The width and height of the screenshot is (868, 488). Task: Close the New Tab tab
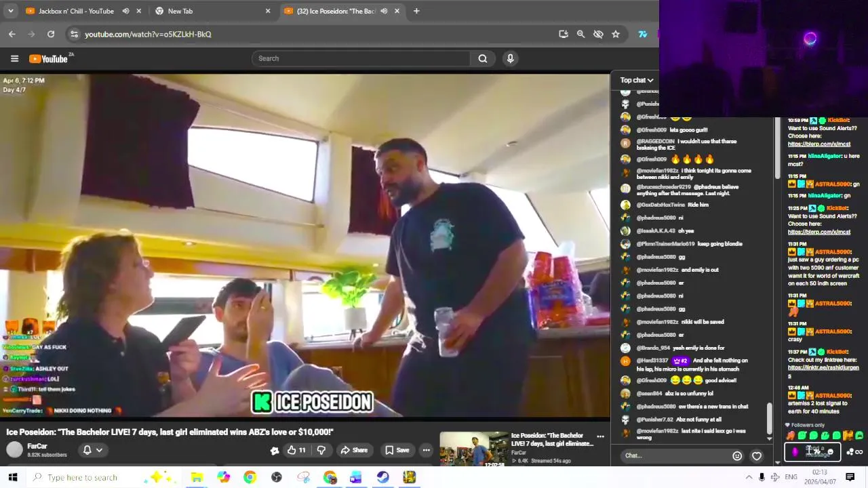coord(268,11)
